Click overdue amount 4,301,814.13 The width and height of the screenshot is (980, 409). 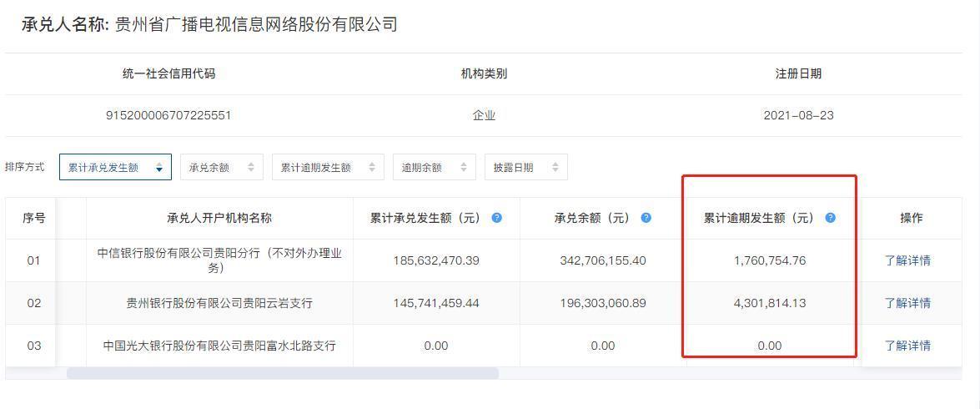770,303
